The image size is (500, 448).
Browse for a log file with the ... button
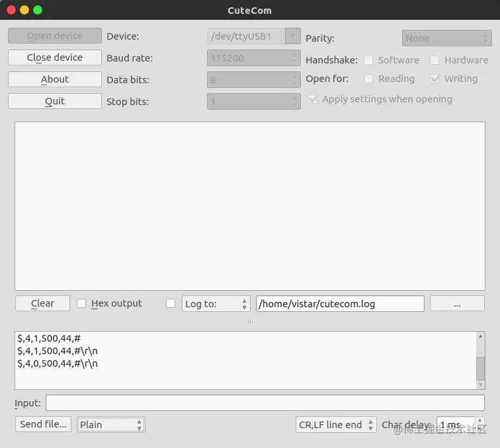point(457,303)
